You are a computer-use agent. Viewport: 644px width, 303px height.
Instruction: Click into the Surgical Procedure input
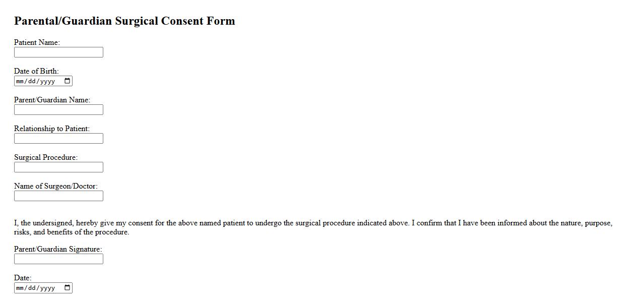tap(58, 167)
